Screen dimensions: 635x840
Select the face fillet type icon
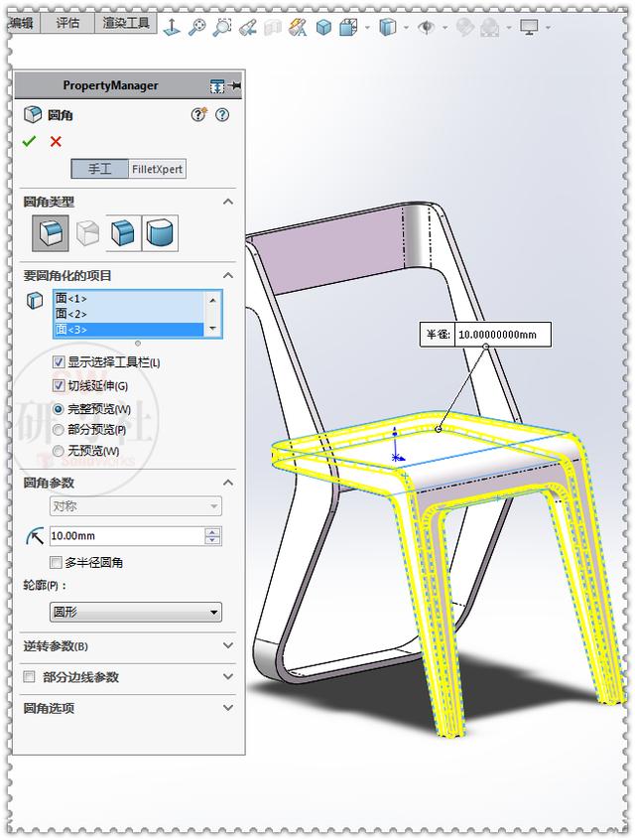(x=124, y=233)
